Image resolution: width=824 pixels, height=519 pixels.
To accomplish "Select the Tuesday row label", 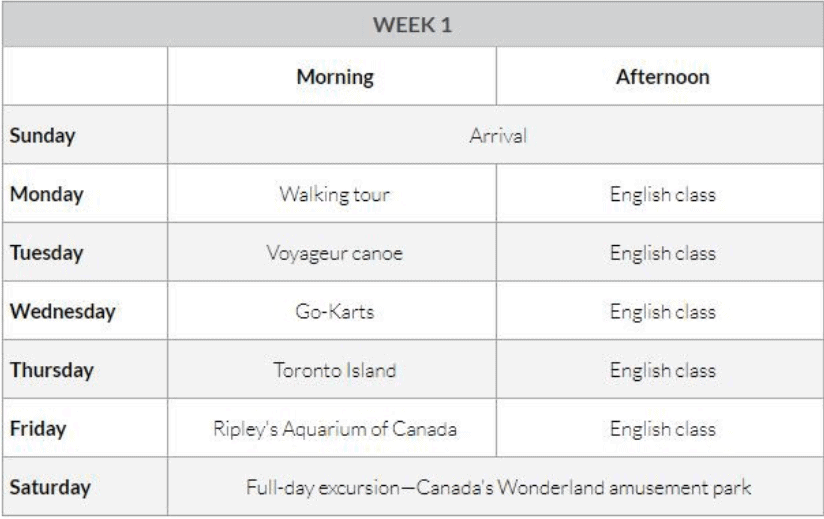I will tap(46, 253).
